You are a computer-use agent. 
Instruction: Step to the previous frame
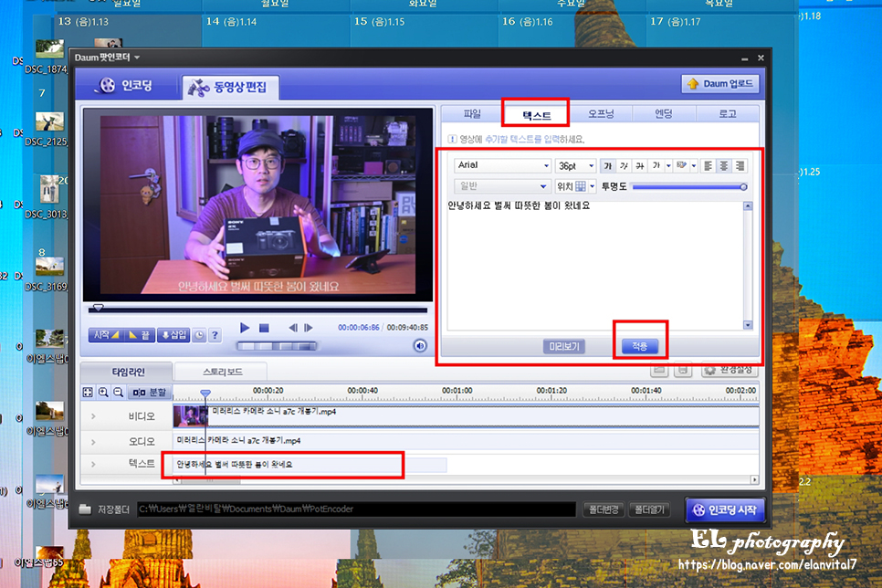pyautogui.click(x=292, y=328)
